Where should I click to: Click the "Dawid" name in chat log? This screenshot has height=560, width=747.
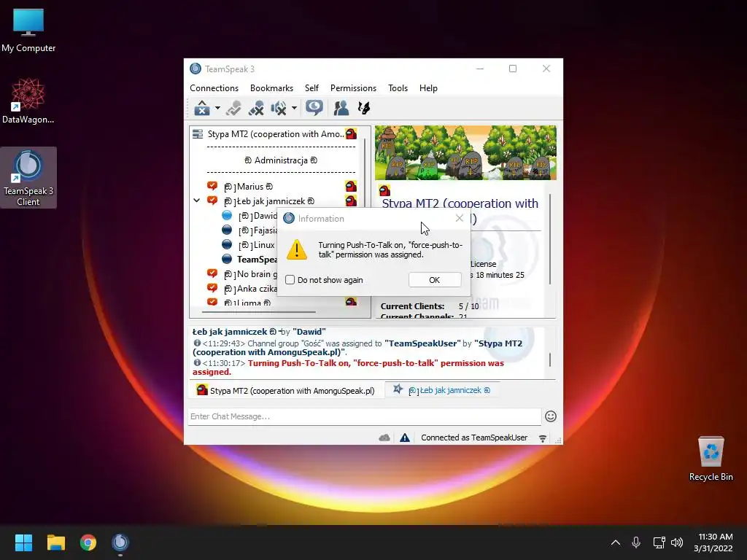[309, 332]
